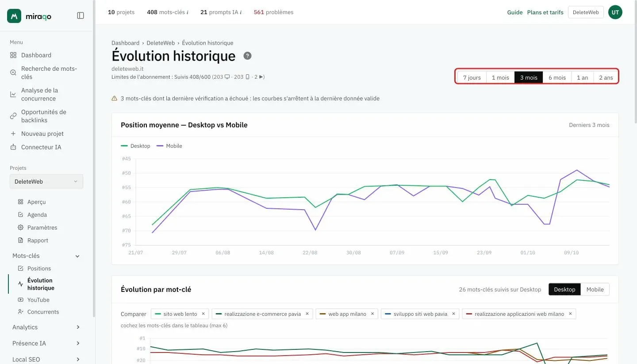Open the UT user avatar menu
Screen dimensions: 637x364
tap(615, 12)
